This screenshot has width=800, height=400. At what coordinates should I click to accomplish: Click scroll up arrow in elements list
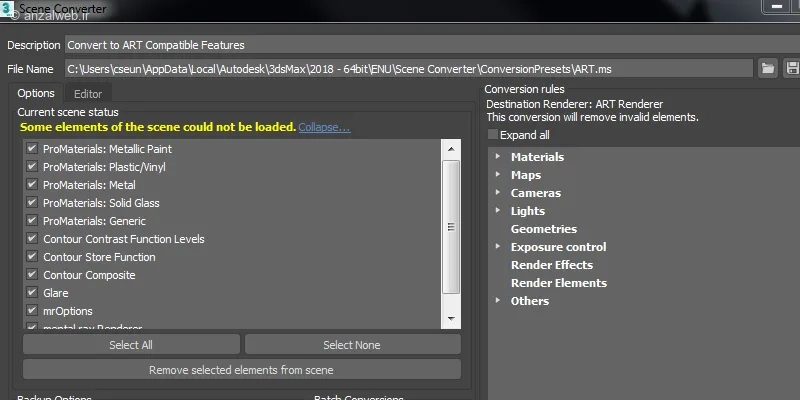tap(451, 148)
